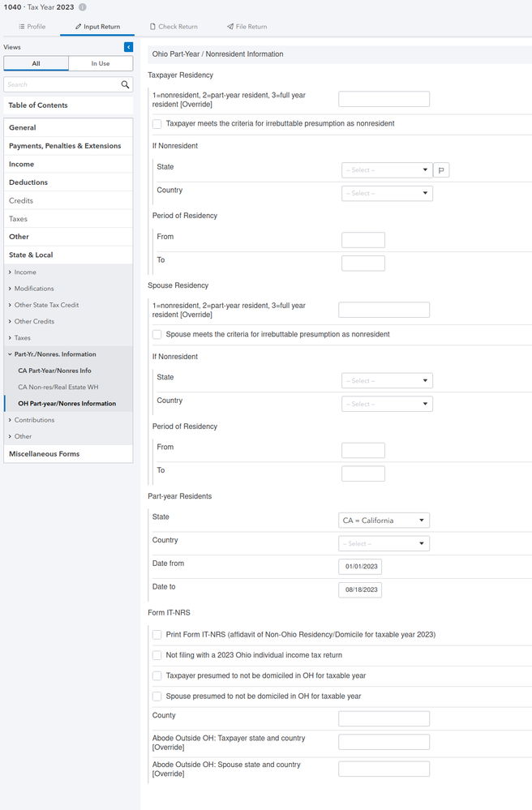Open the General section

pos(68,127)
